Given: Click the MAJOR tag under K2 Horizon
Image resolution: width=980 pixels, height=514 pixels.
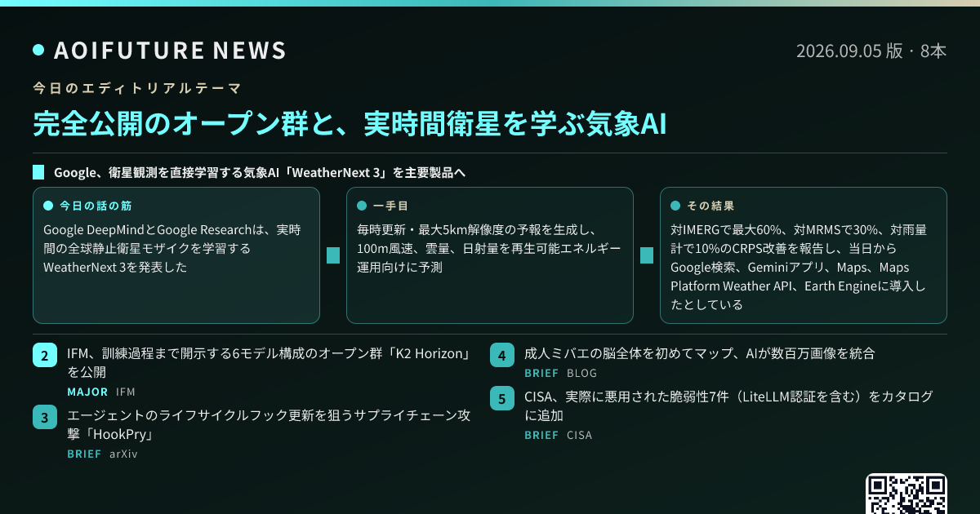Looking at the screenshot, I should (x=87, y=392).
